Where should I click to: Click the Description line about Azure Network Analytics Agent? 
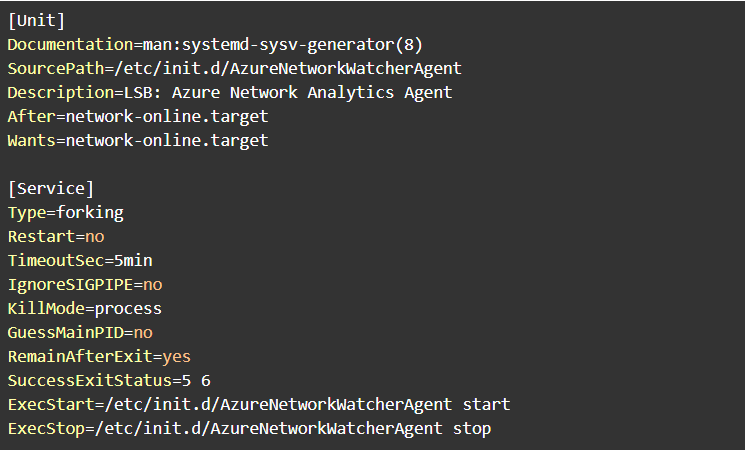pyautogui.click(x=230, y=93)
